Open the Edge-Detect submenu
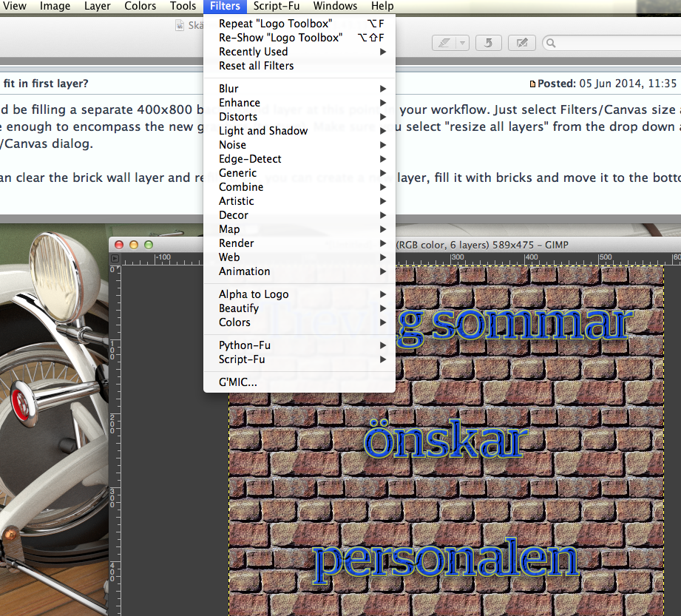The image size is (681, 616). click(299, 159)
